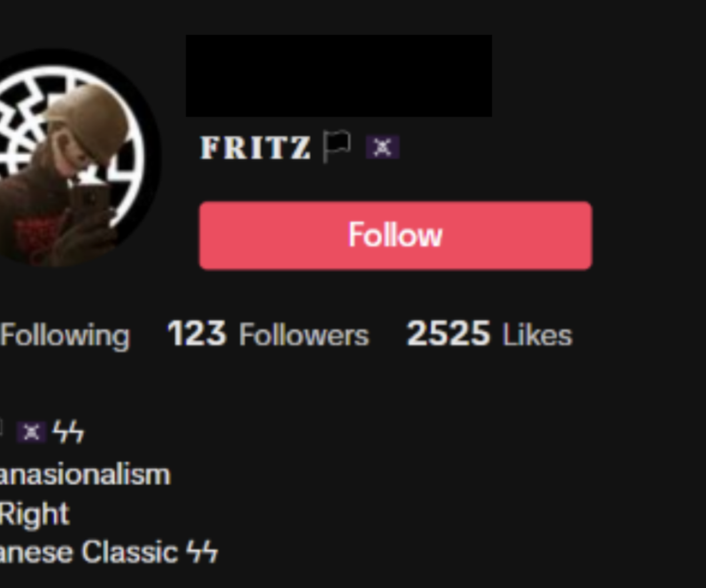The image size is (706, 588).
Task: Click the rune symbol after 'Classic'
Action: (x=202, y=552)
